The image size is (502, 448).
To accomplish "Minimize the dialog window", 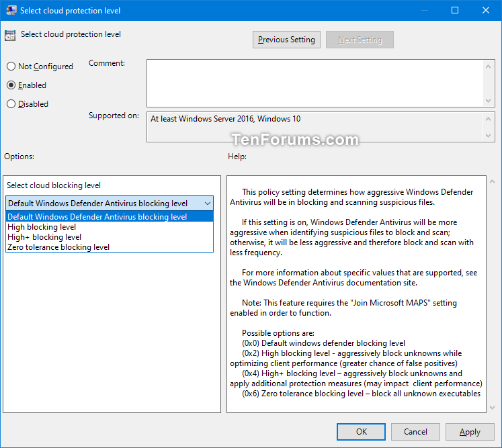I will [425, 10].
